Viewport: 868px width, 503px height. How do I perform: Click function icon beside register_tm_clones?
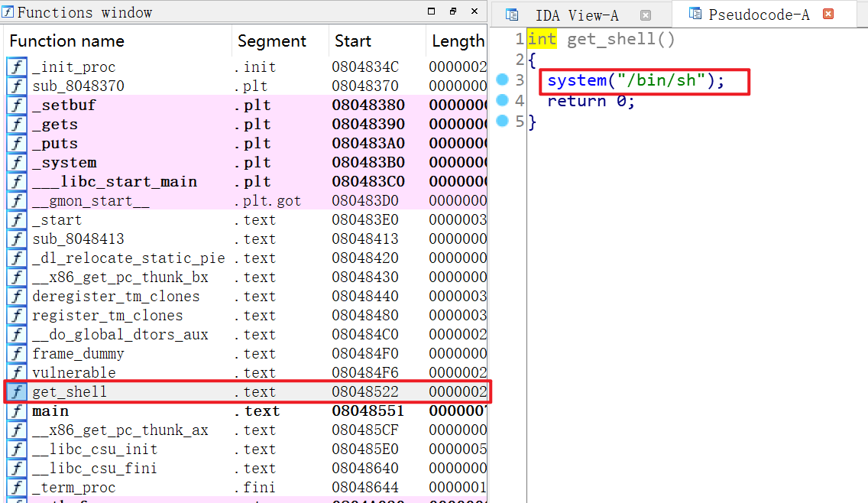tap(17, 315)
